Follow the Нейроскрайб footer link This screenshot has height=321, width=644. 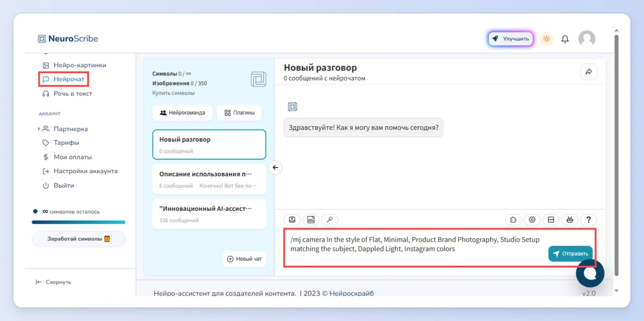pos(351,293)
